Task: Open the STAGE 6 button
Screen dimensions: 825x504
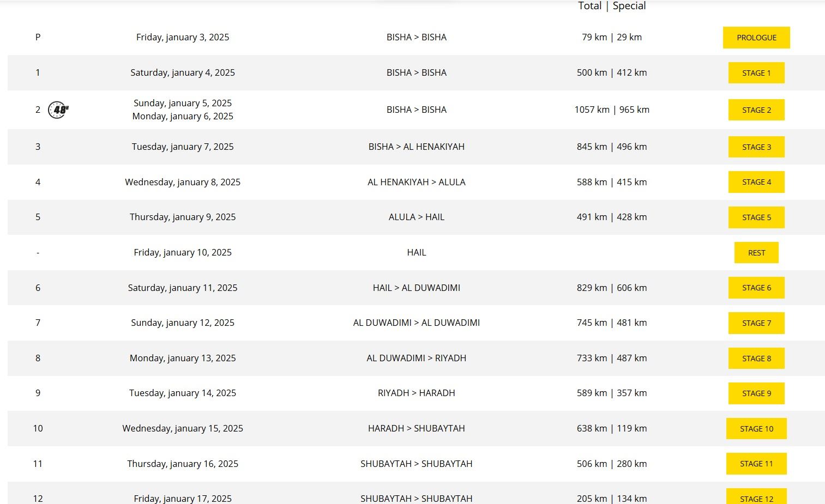Action: [756, 288]
